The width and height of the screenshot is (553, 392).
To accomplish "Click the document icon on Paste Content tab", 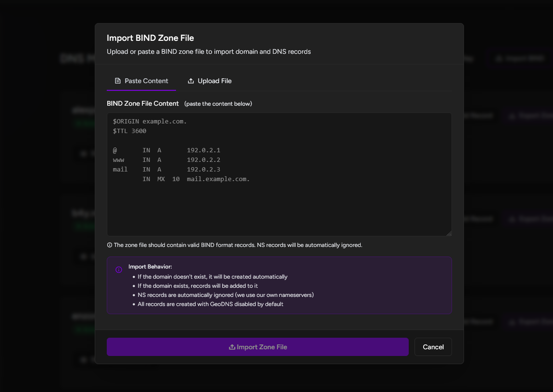I will pyautogui.click(x=118, y=81).
